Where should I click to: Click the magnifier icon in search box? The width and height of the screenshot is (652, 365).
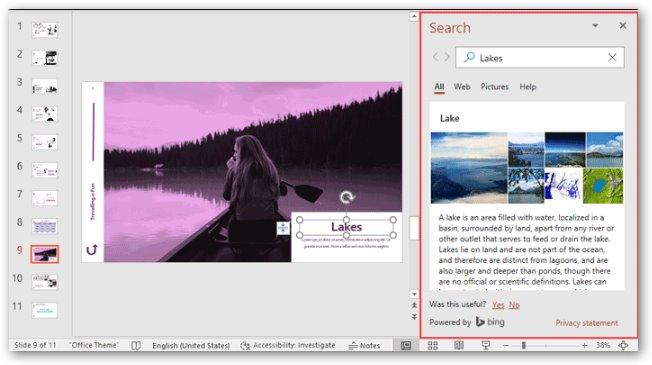469,57
